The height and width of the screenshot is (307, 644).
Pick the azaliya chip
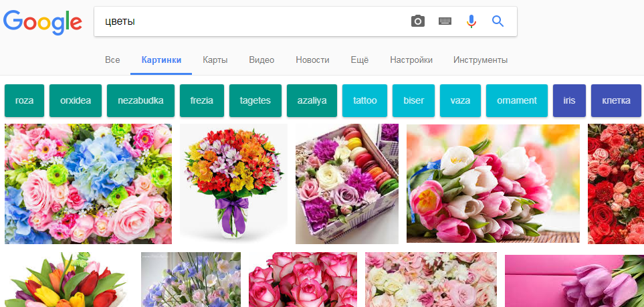pos(312,101)
